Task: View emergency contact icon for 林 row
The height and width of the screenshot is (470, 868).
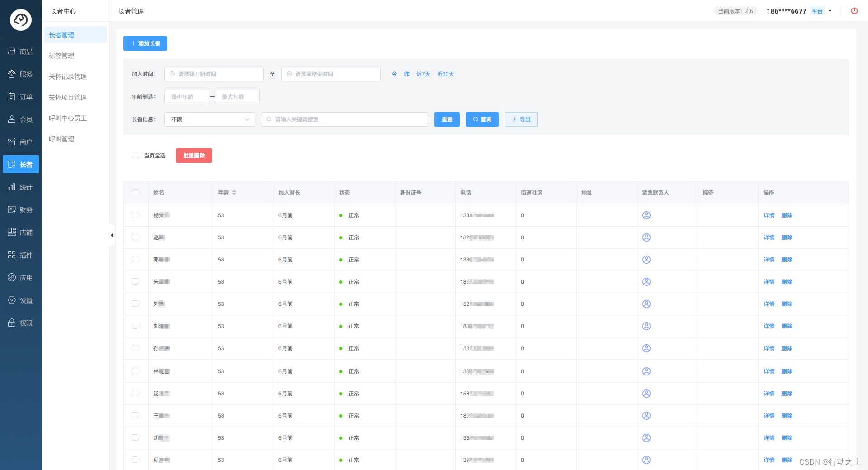Action: 646,371
